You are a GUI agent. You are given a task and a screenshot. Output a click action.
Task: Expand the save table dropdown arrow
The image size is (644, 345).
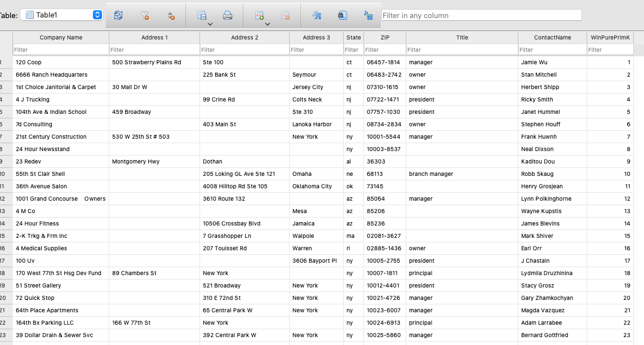coord(210,24)
